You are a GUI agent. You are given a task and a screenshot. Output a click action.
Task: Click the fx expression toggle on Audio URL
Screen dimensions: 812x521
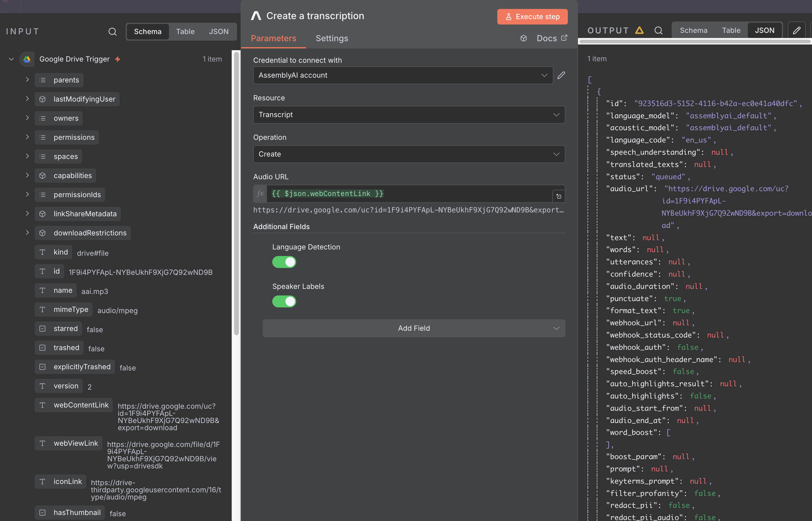click(260, 194)
